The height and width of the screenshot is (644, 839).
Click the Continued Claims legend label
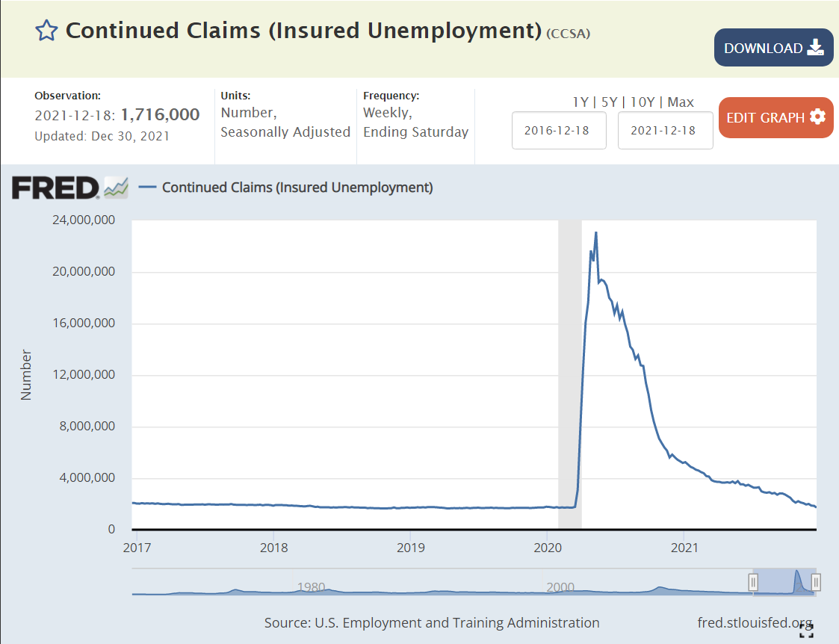(x=297, y=188)
